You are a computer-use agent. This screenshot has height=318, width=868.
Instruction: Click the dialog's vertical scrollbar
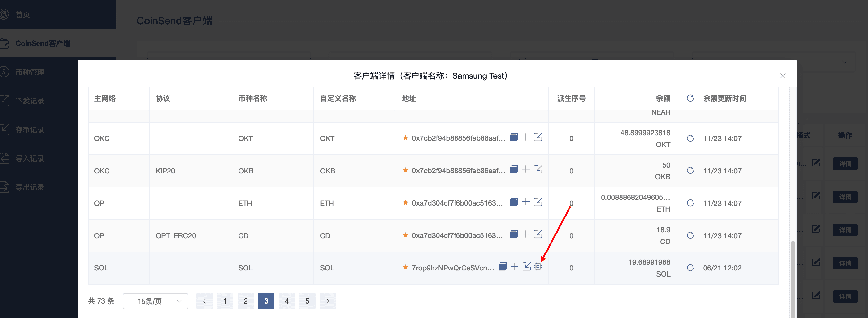click(793, 277)
